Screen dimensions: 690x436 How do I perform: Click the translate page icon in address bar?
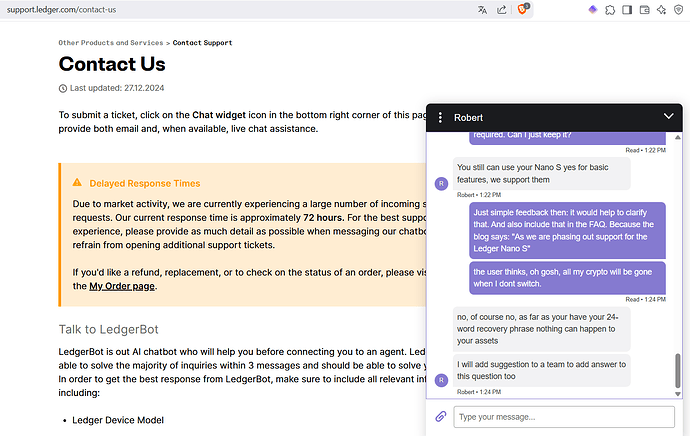[482, 10]
